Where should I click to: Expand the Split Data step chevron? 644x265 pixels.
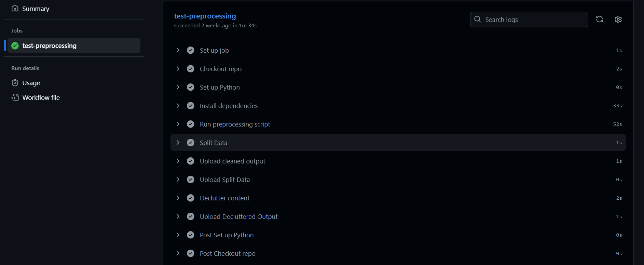pyautogui.click(x=178, y=143)
